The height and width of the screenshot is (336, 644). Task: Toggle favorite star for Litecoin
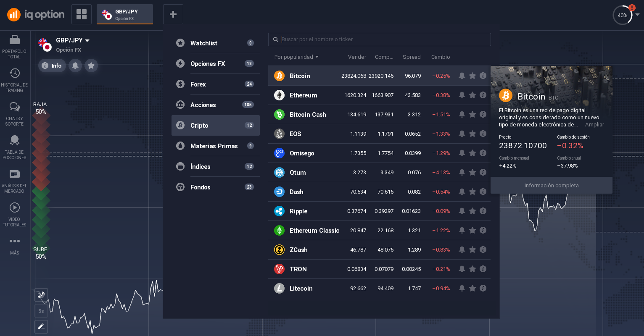pos(472,289)
